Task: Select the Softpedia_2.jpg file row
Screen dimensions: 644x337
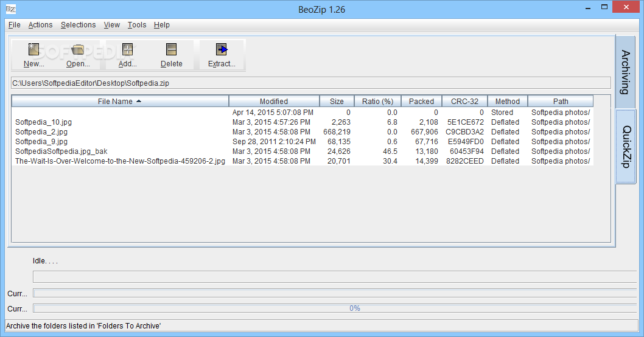Action: click(303, 132)
